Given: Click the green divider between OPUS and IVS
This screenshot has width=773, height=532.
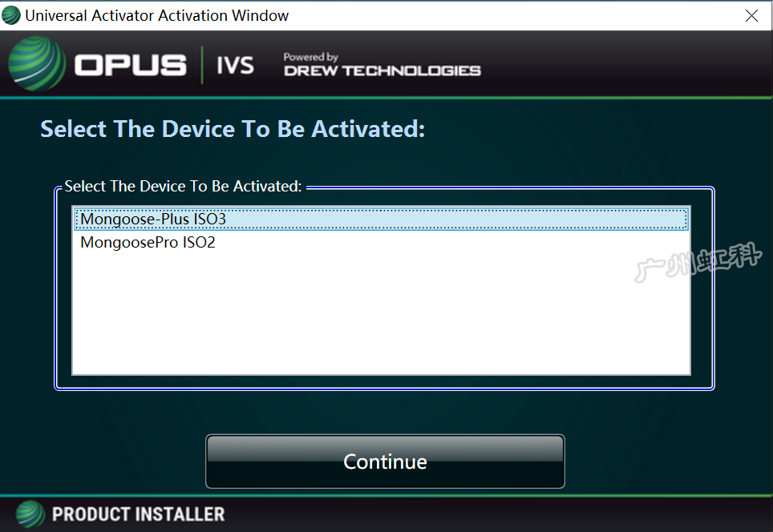Looking at the screenshot, I should (201, 65).
